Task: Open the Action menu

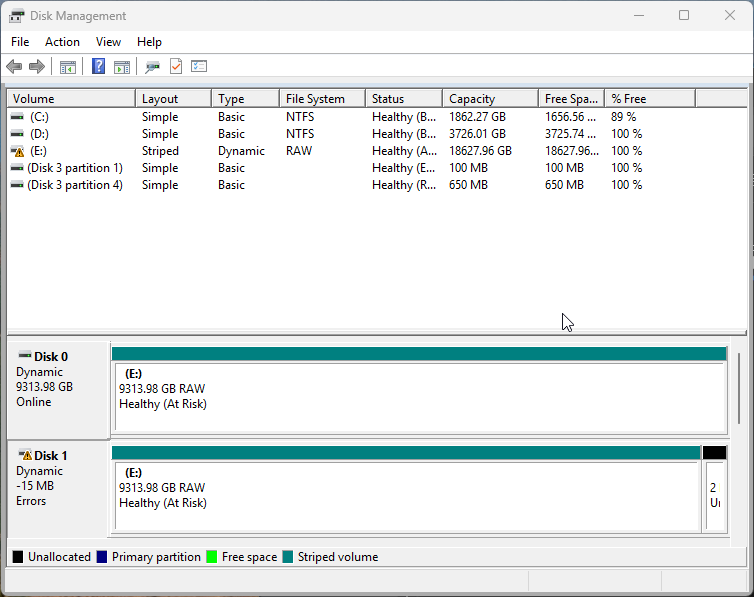Action: [x=63, y=42]
